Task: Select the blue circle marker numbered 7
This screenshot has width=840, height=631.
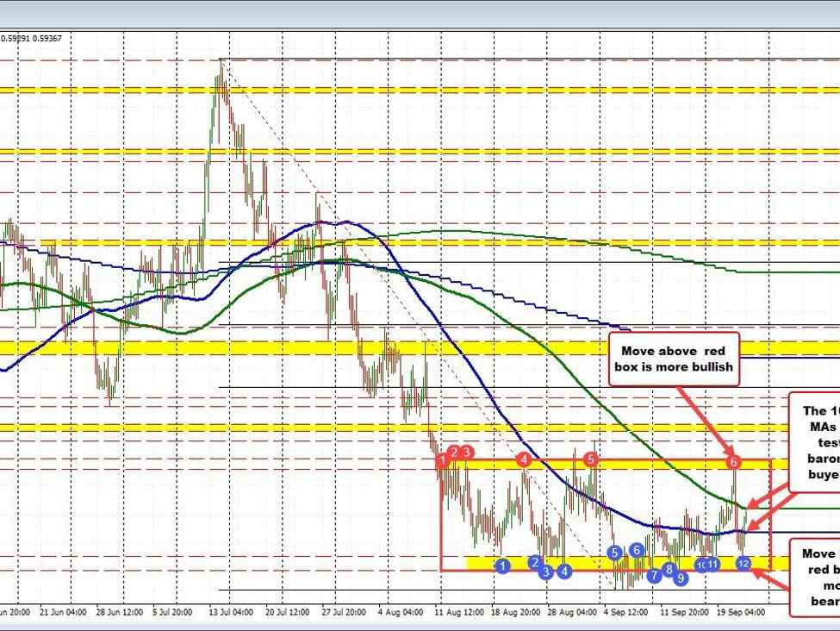Action: [654, 575]
